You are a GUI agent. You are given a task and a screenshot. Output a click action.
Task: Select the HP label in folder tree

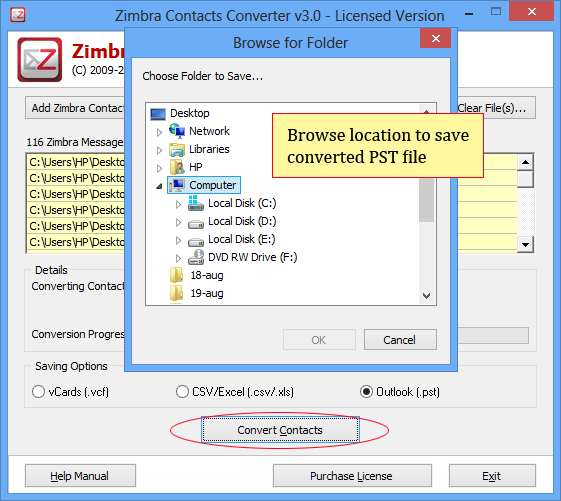196,167
